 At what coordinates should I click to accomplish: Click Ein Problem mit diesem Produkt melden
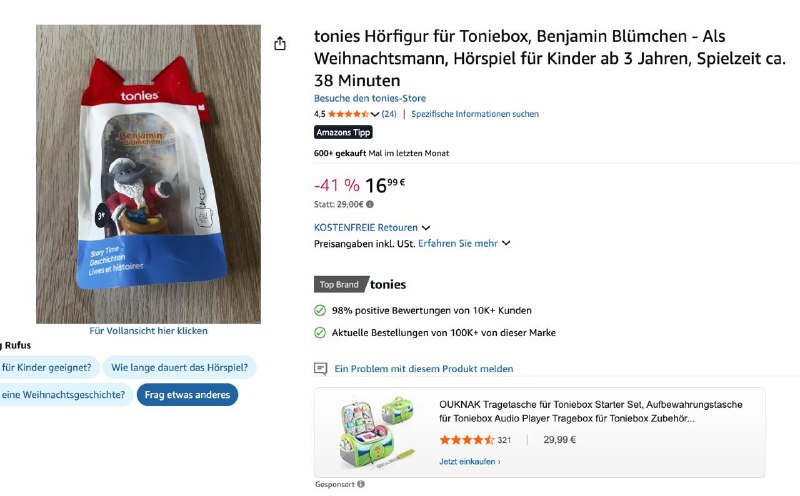tap(423, 368)
